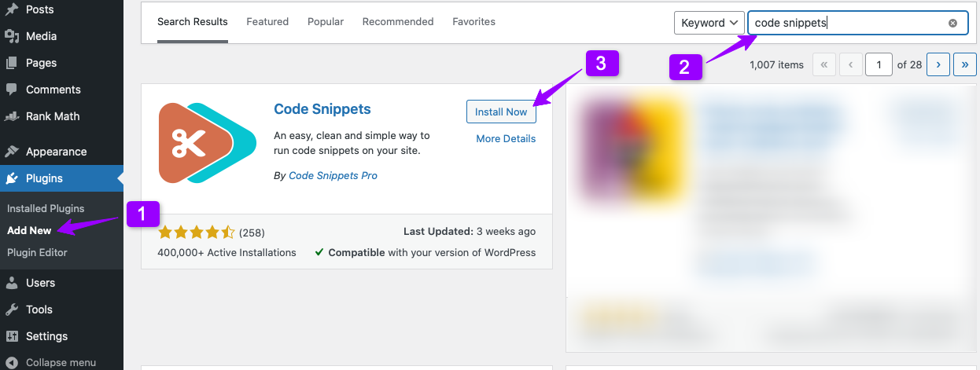Image resolution: width=980 pixels, height=370 pixels.
Task: Open More Details for Code Snippets
Action: 506,138
